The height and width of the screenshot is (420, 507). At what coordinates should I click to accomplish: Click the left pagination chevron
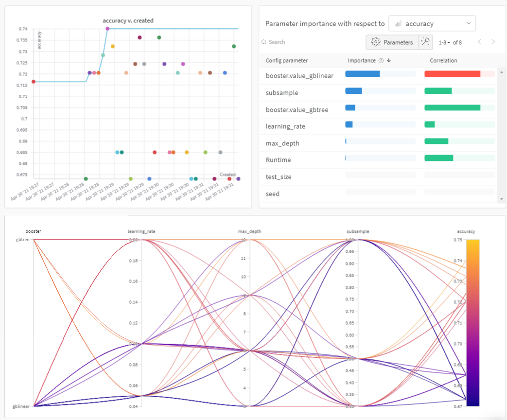pyautogui.click(x=480, y=42)
